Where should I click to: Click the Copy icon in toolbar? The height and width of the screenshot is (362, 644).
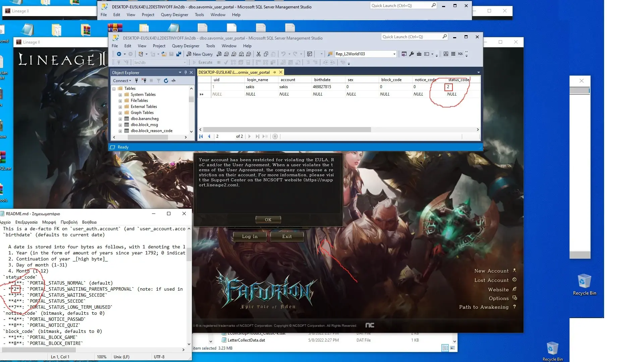tap(266, 54)
